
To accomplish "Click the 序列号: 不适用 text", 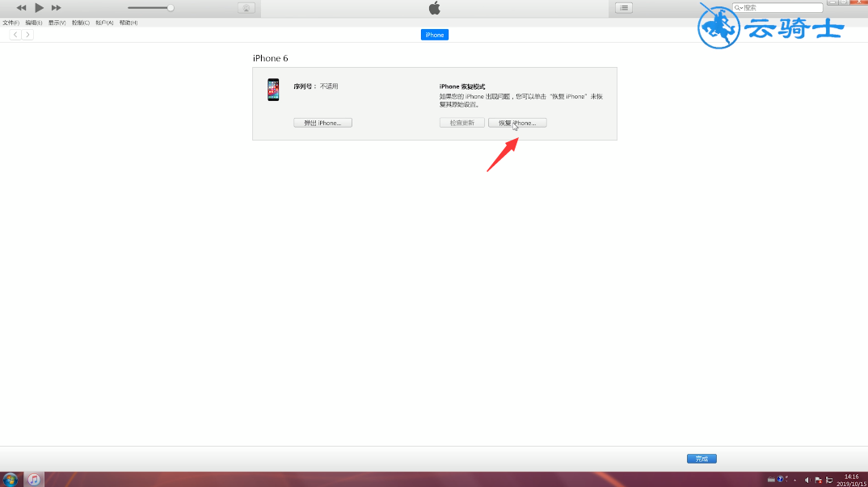I will 315,86.
